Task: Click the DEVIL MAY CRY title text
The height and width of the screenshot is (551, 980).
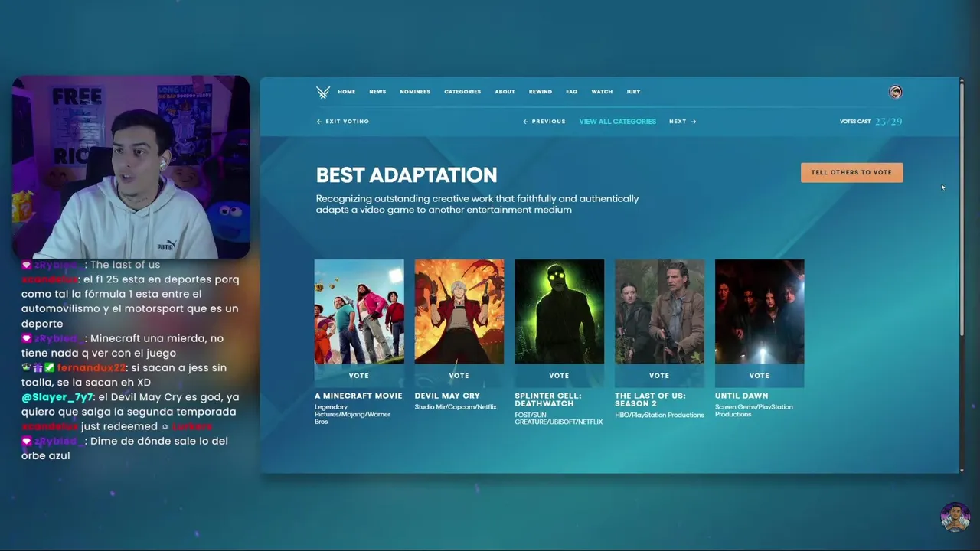Action: click(x=447, y=396)
